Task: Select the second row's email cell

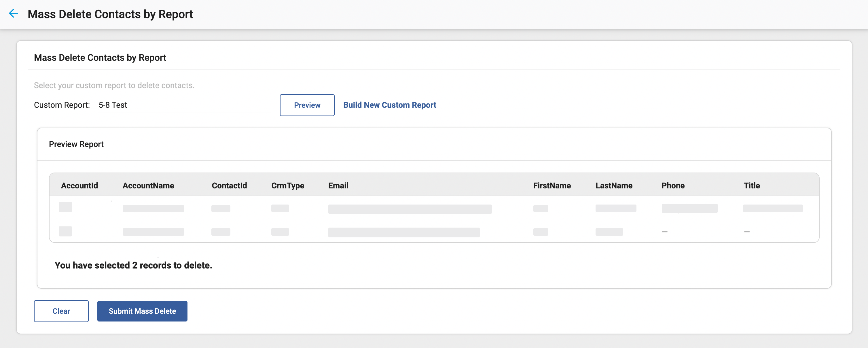Action: (403, 232)
